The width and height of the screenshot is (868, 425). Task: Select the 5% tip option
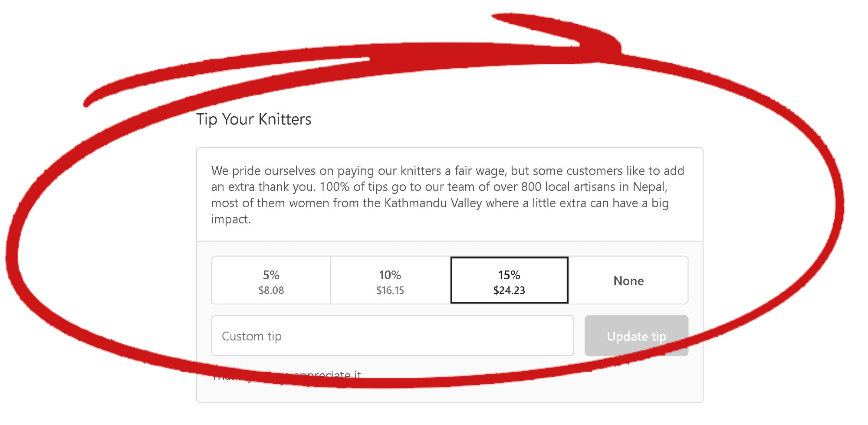(271, 280)
